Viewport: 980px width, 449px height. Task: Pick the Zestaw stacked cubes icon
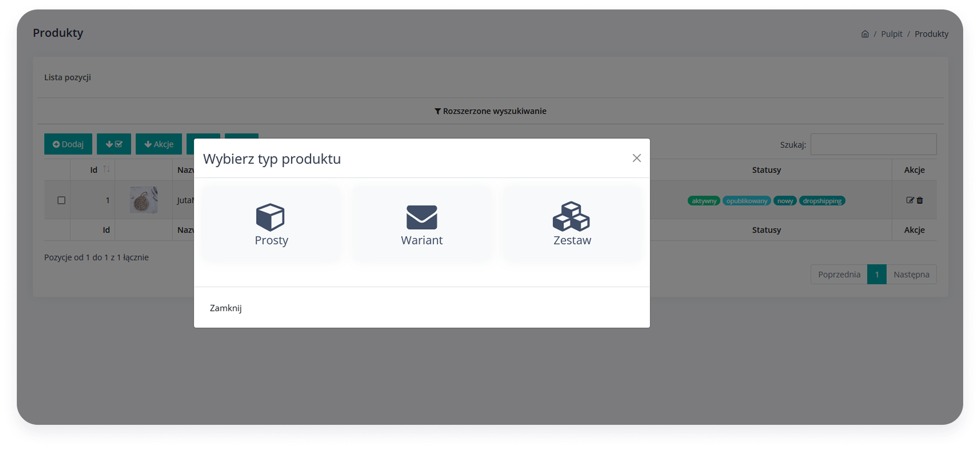click(x=571, y=216)
